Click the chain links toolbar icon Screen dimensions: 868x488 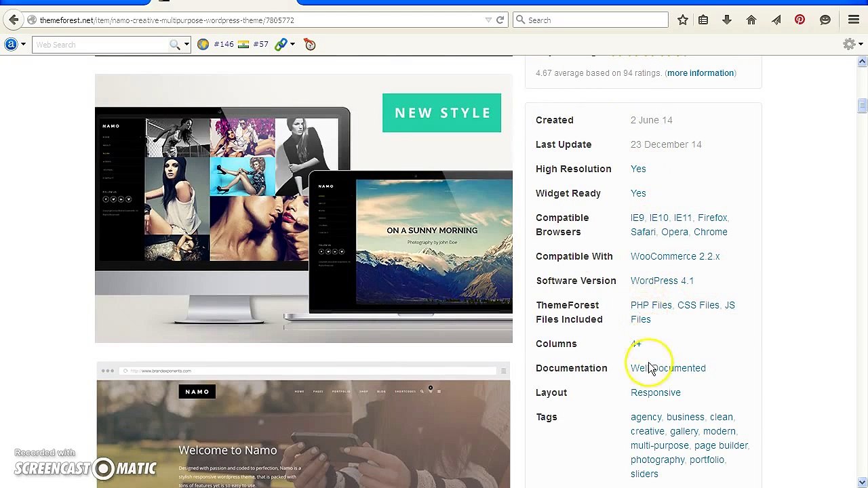281,44
